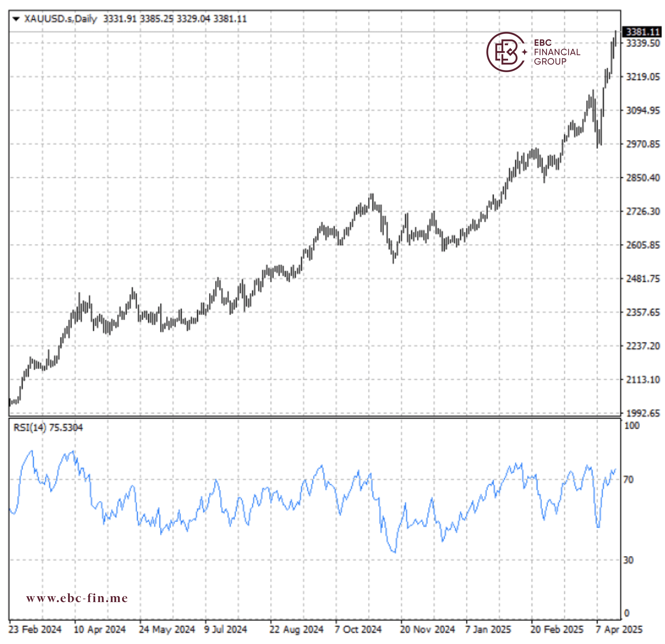This screenshot has width=665, height=644.
Task: Click the RSI(14) 75.5304 indicator label
Action: 48,428
